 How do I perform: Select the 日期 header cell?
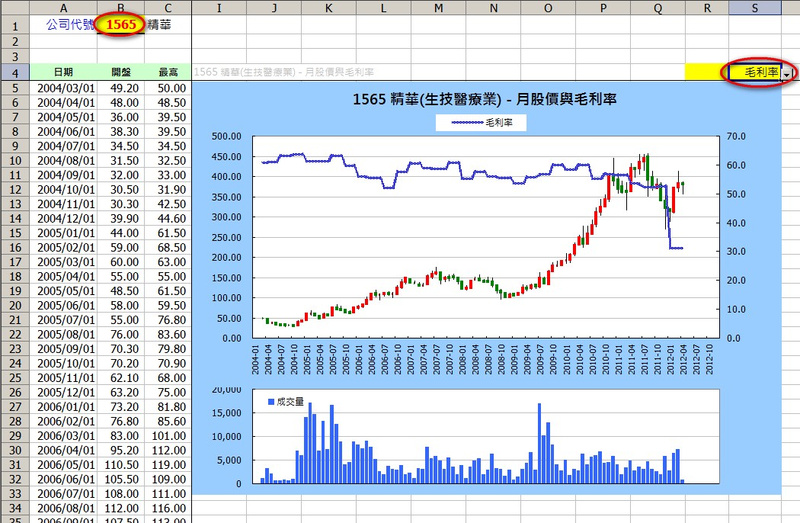click(x=63, y=72)
